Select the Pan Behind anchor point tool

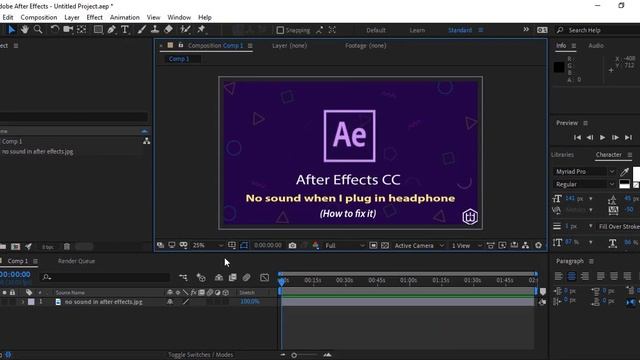point(82,29)
